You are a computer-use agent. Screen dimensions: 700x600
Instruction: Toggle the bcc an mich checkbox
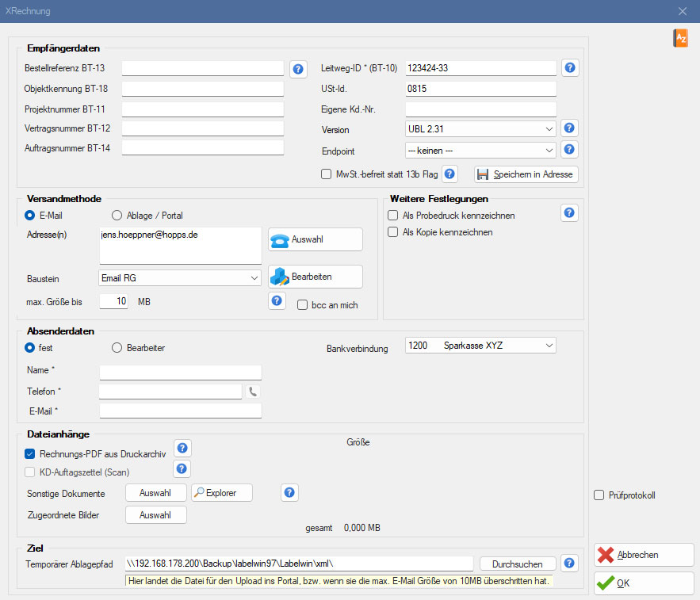[x=302, y=304]
